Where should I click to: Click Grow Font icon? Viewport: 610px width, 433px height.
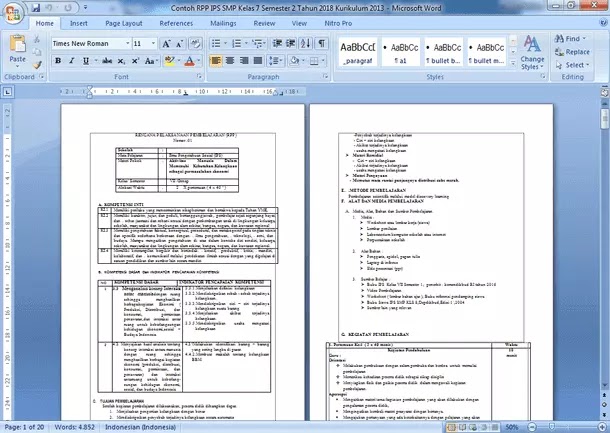point(166,44)
